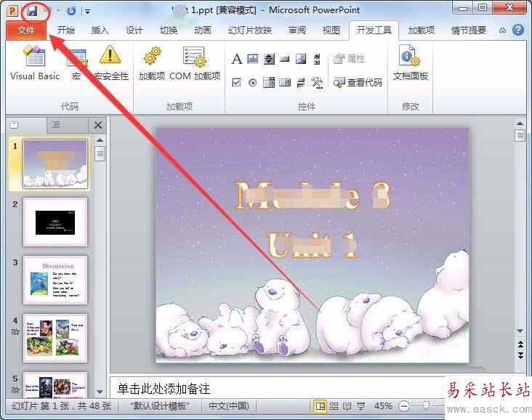Screen dimensions: 532x420
Task: Switch to the 幻灯片放映 ribbon tab
Action: pos(250,31)
